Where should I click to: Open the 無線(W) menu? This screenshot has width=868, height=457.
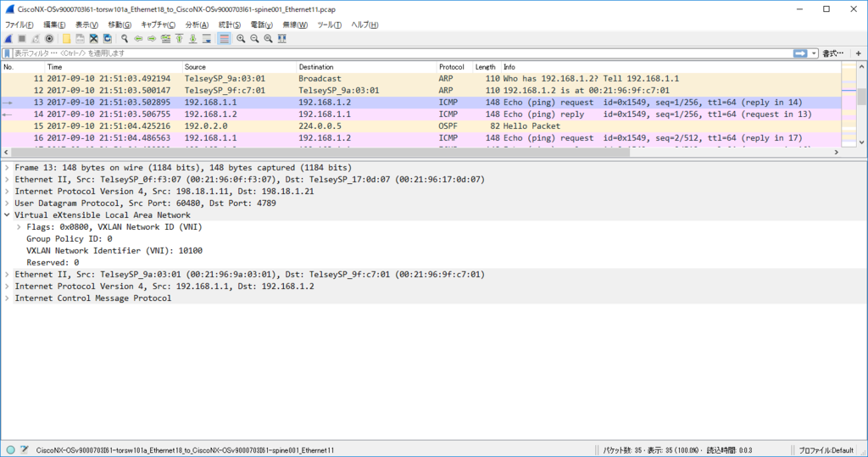click(295, 25)
